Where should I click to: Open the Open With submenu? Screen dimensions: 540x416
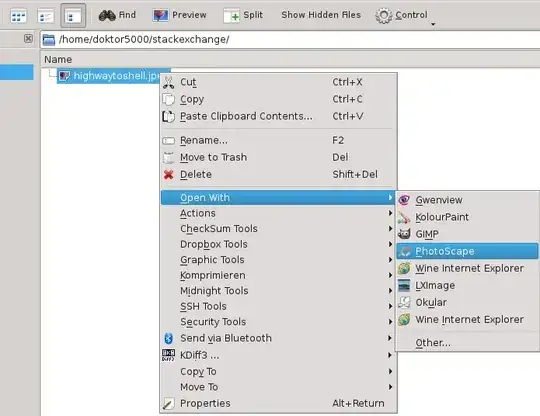point(278,198)
